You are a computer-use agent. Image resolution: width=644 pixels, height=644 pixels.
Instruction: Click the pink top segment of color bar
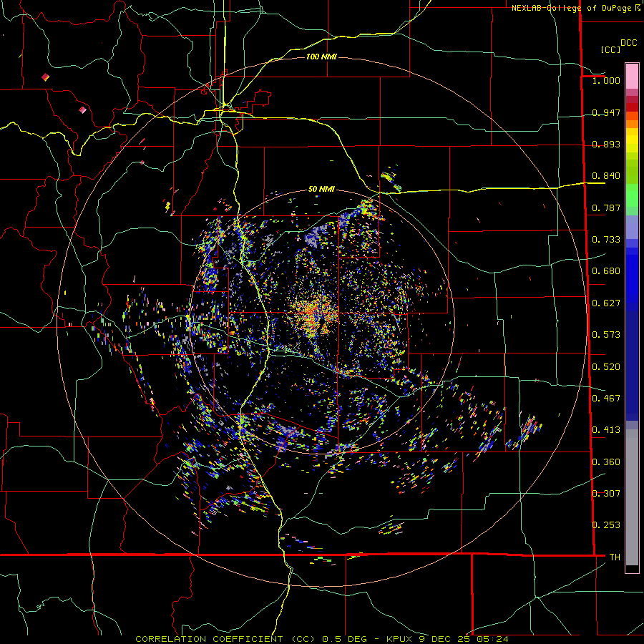[632, 76]
